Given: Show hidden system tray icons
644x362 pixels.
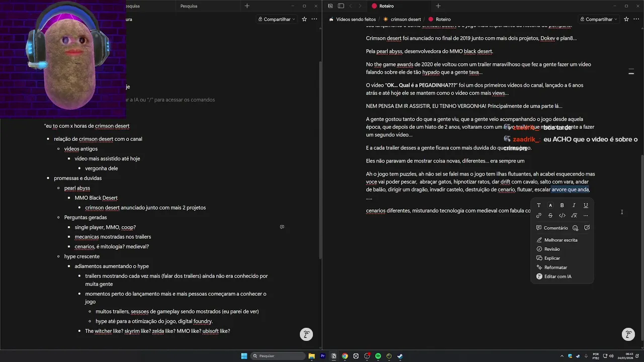Looking at the screenshot, I should click(562, 356).
